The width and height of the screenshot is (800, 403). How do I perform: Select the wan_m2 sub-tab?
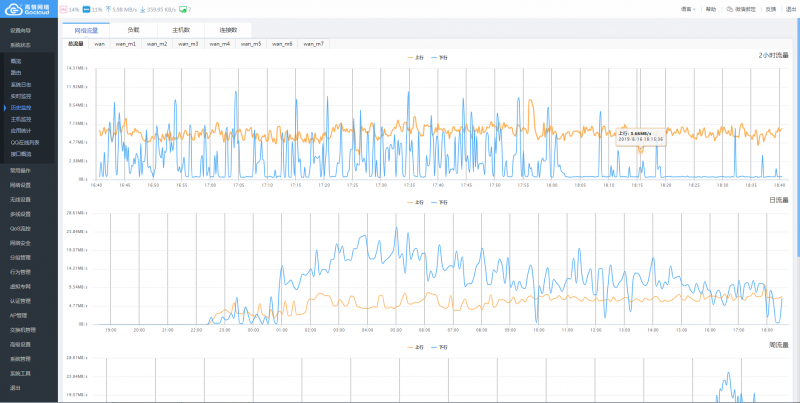tap(157, 44)
